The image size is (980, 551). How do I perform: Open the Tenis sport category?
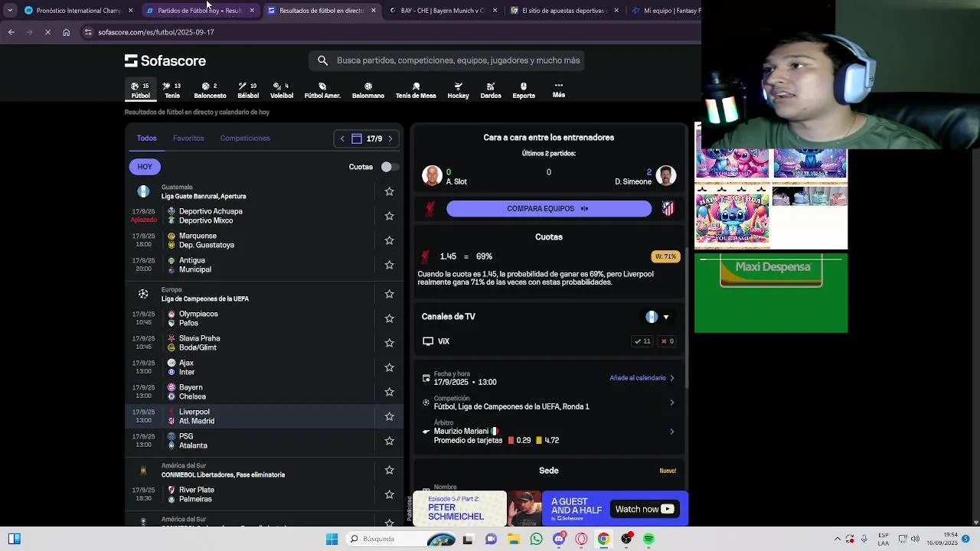(172, 90)
